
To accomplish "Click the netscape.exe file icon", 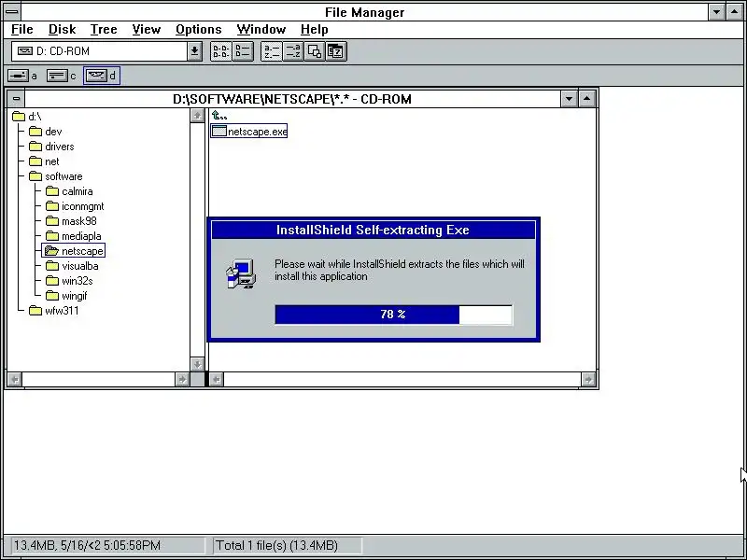I will [218, 131].
